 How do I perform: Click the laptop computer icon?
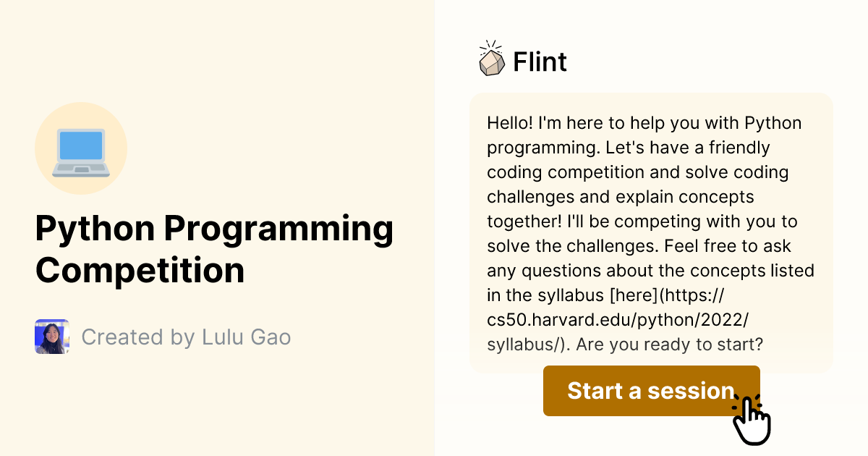tap(80, 149)
